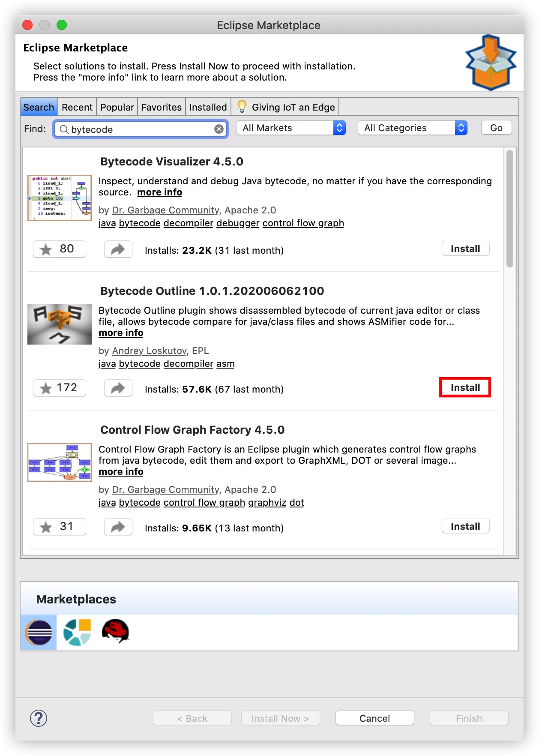Share Bytecode Visualizer via arrow icon
The image size is (539, 756).
pyautogui.click(x=118, y=249)
